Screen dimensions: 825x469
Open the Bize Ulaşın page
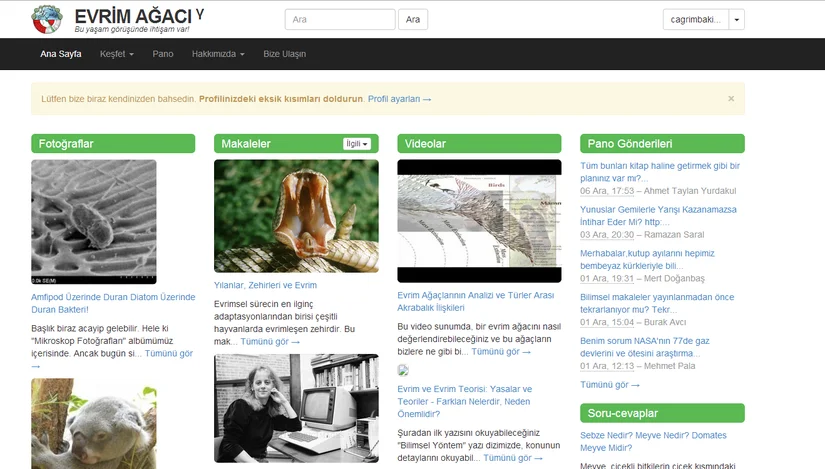click(284, 54)
